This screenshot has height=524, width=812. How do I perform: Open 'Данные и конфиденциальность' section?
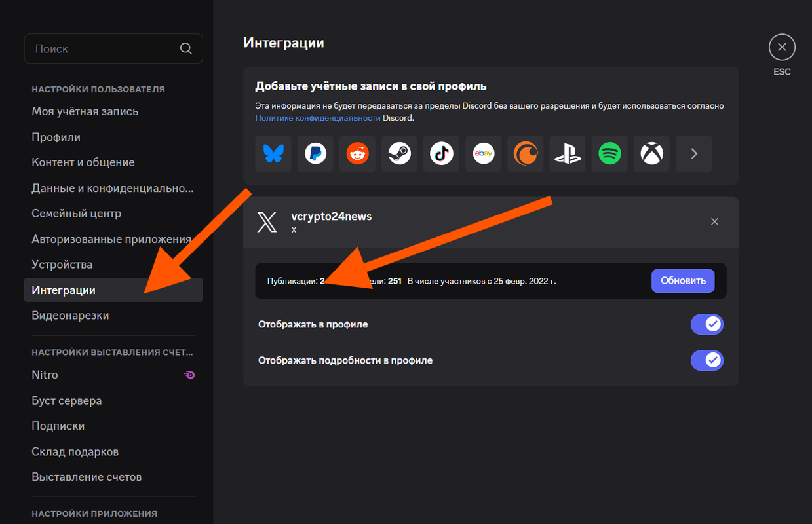[x=113, y=188]
